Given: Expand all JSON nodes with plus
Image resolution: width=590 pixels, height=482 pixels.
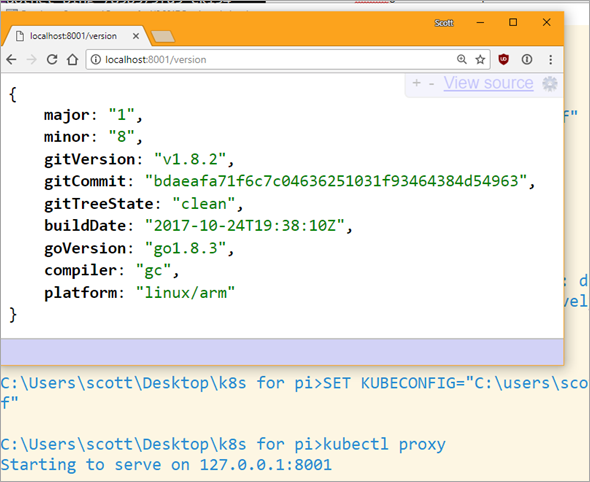Looking at the screenshot, I should [x=417, y=83].
